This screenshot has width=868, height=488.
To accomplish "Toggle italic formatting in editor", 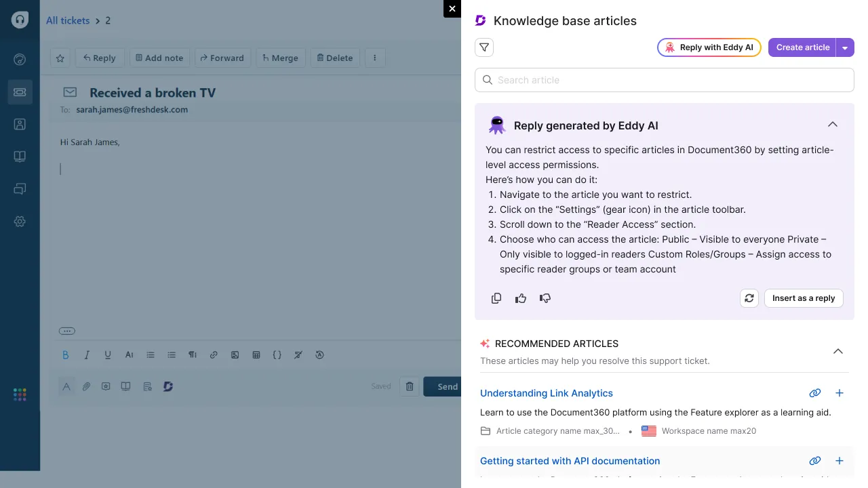I will (x=87, y=354).
